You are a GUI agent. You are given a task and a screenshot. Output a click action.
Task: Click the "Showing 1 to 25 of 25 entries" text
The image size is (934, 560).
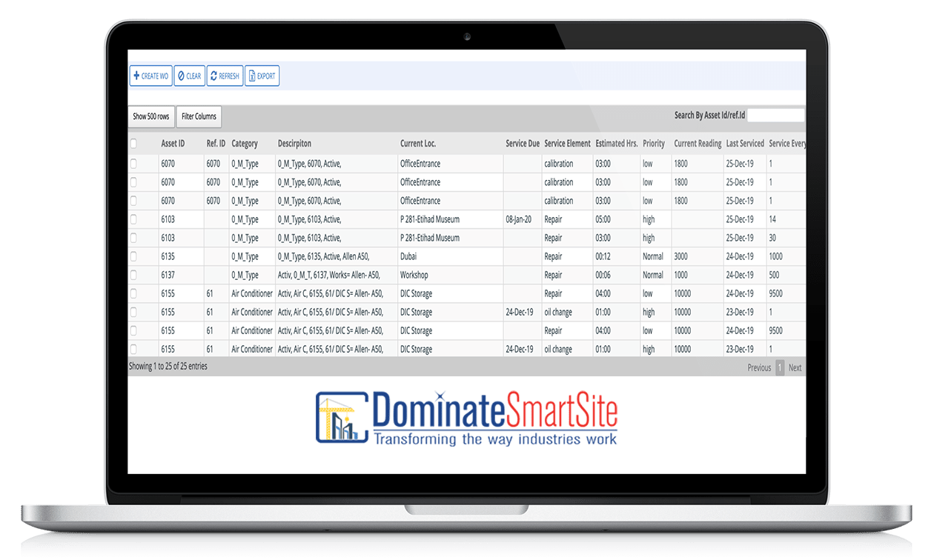(x=168, y=367)
